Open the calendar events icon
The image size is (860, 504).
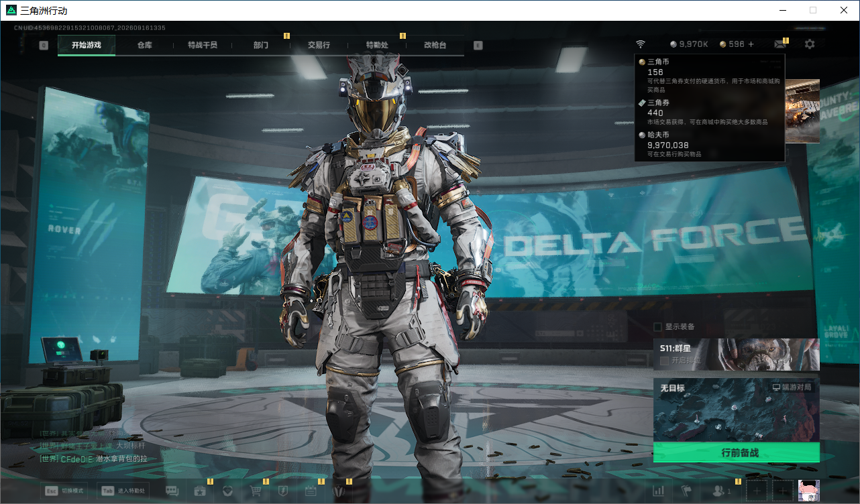click(x=311, y=491)
